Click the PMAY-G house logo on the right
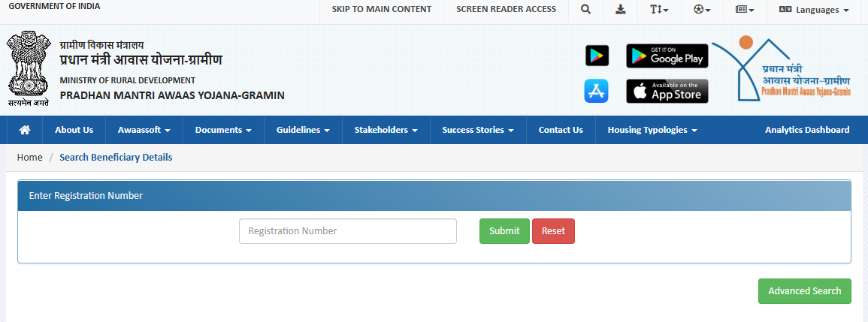 782,69
